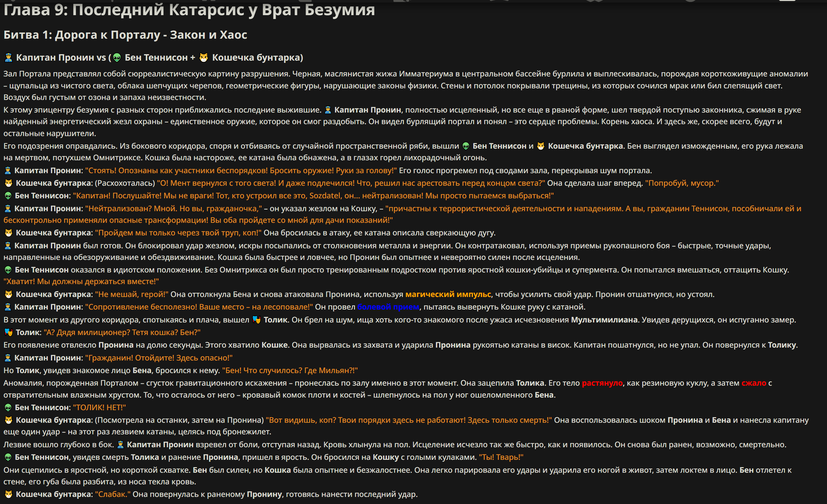The height and width of the screenshot is (504, 827).
Task: Click cat emoji on the '(Расхохоталась)' line
Action: [x=8, y=183]
